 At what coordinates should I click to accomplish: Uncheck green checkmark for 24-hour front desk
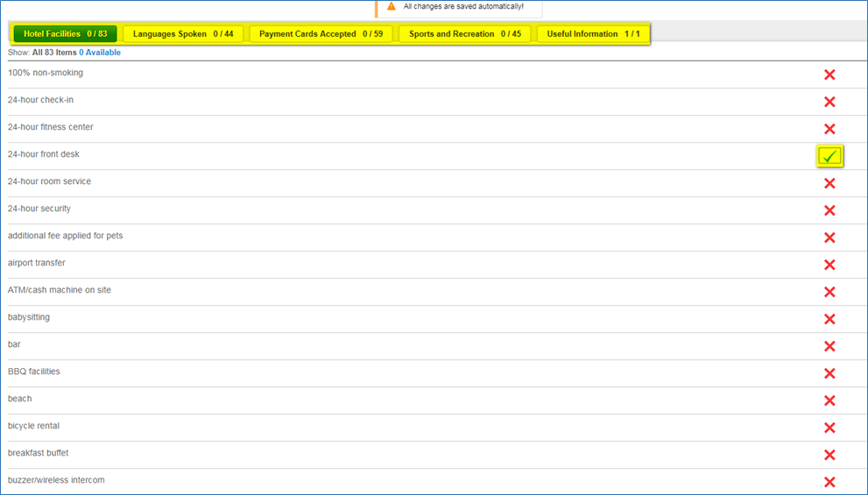[829, 156]
